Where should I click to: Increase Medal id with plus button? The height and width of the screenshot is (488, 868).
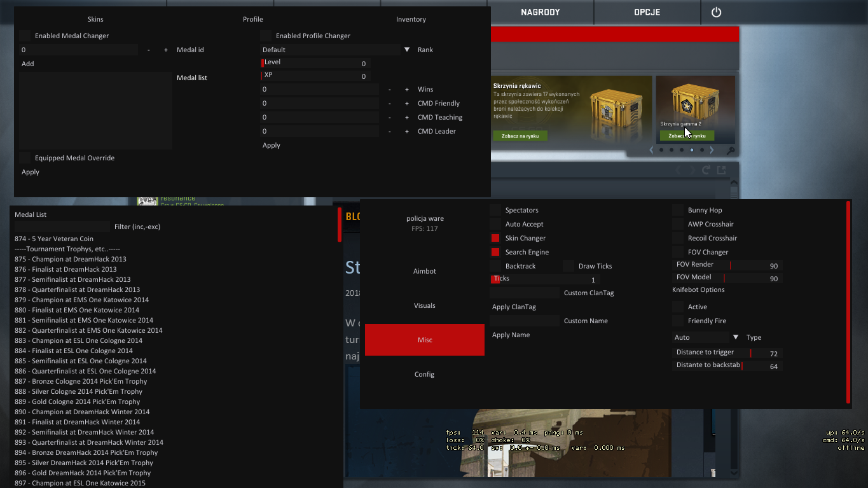166,50
